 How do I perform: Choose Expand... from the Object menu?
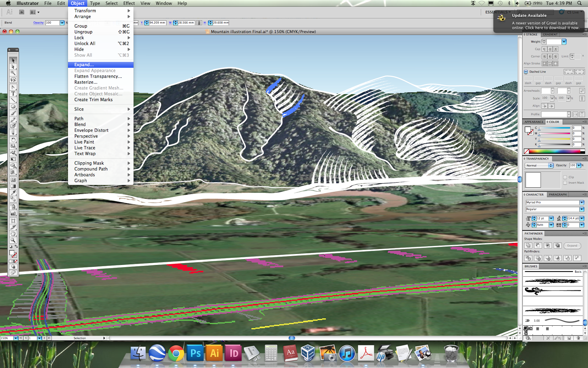tap(101, 65)
